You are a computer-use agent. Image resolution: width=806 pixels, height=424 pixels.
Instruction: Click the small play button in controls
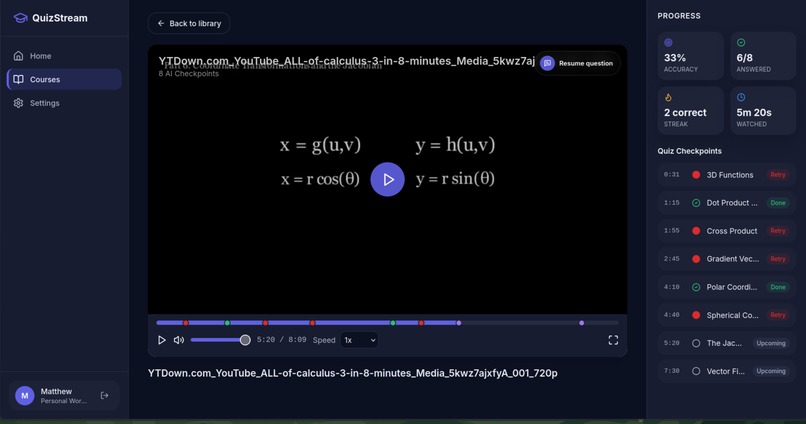[x=161, y=340]
